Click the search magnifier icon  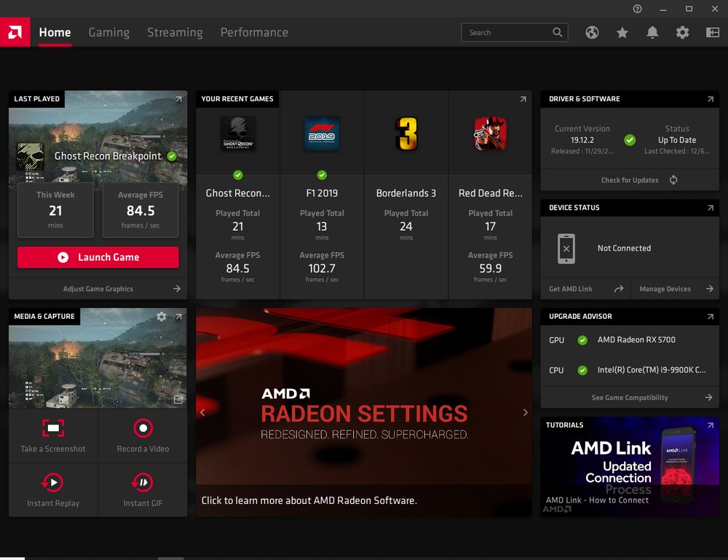tap(557, 32)
